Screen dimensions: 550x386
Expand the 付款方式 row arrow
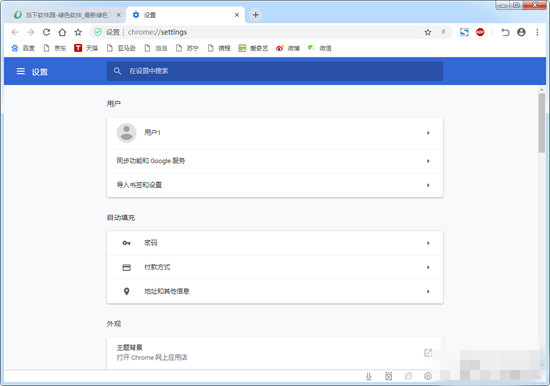[428, 267]
